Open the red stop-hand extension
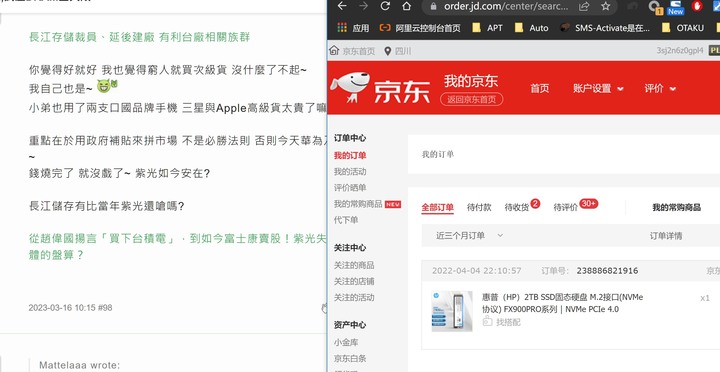The image size is (720, 372). pos(697,6)
